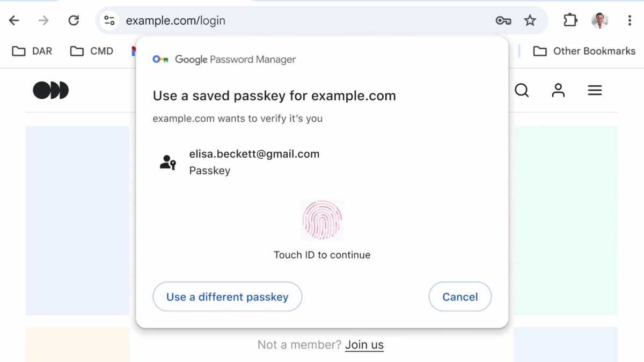Click the browser back arrow

(14, 20)
